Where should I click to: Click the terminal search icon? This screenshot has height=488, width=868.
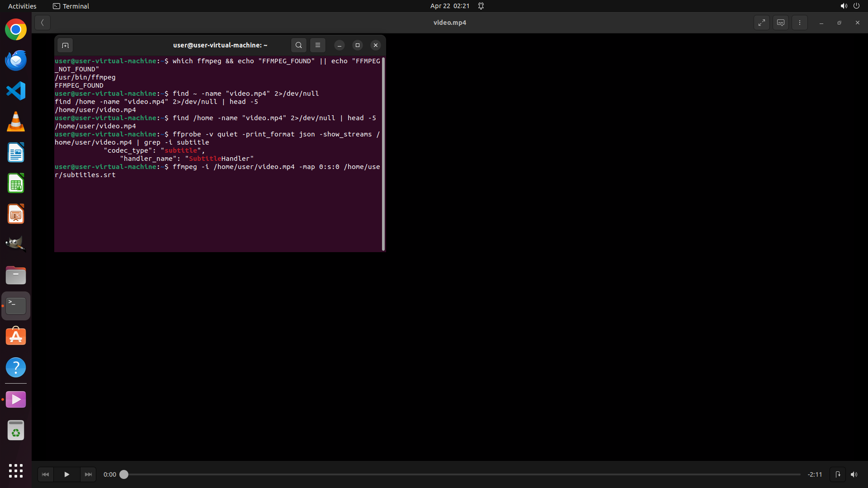[x=298, y=45]
